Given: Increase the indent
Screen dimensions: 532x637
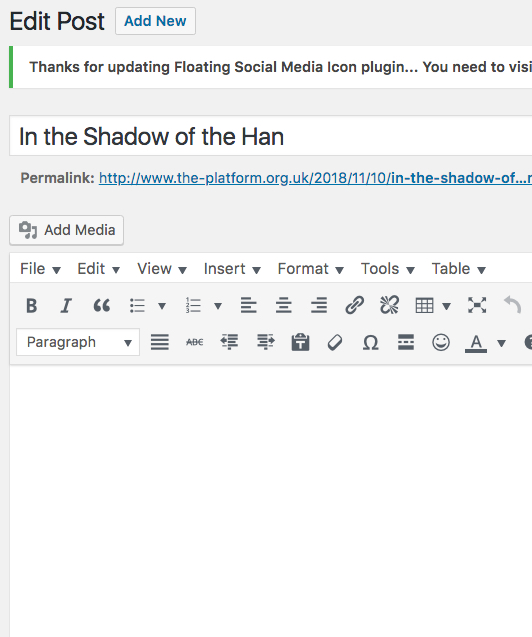Looking at the screenshot, I should [265, 342].
